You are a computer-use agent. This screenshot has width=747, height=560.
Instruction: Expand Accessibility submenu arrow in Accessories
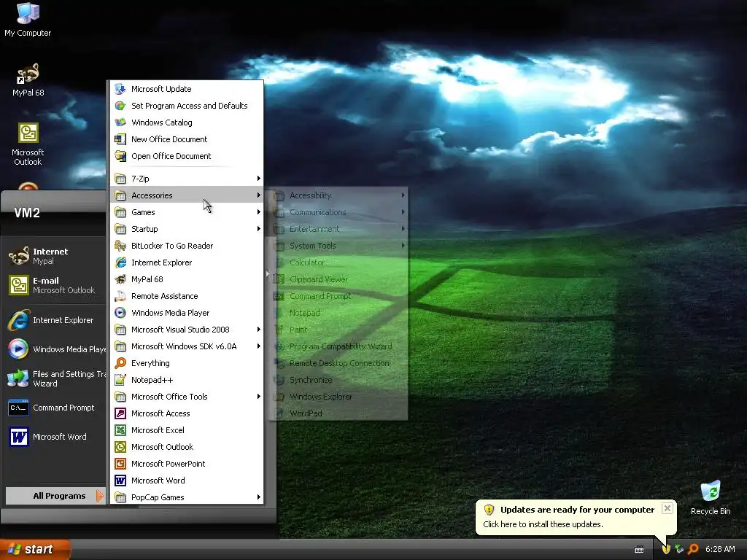(x=403, y=195)
